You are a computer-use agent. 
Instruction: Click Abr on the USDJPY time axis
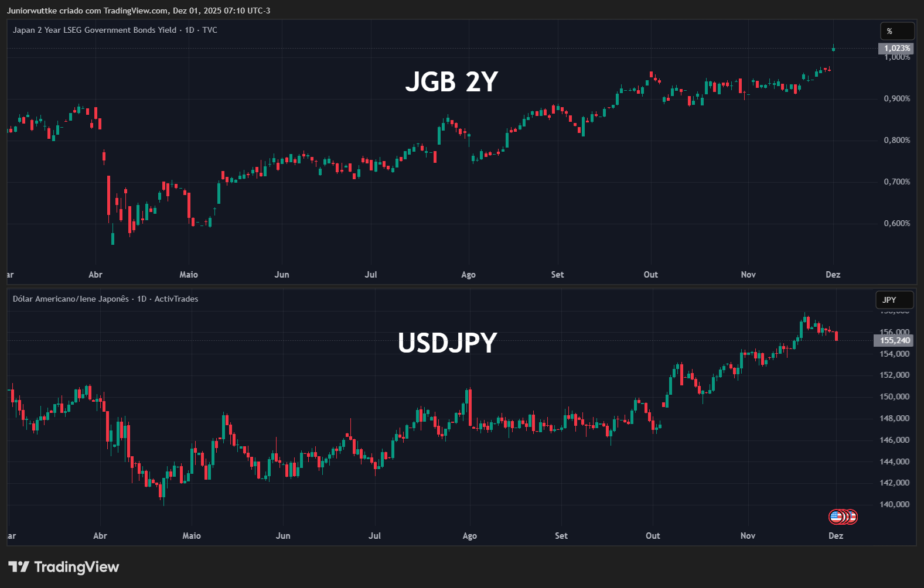[x=100, y=536]
